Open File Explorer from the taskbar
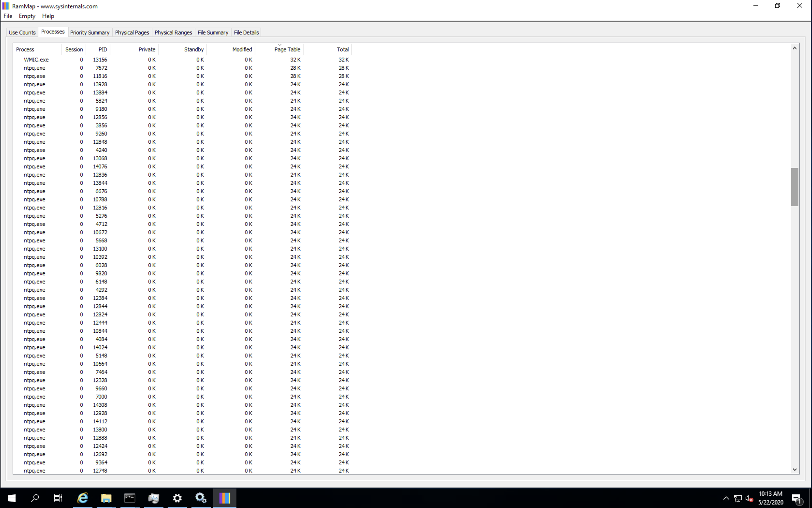 [106, 498]
